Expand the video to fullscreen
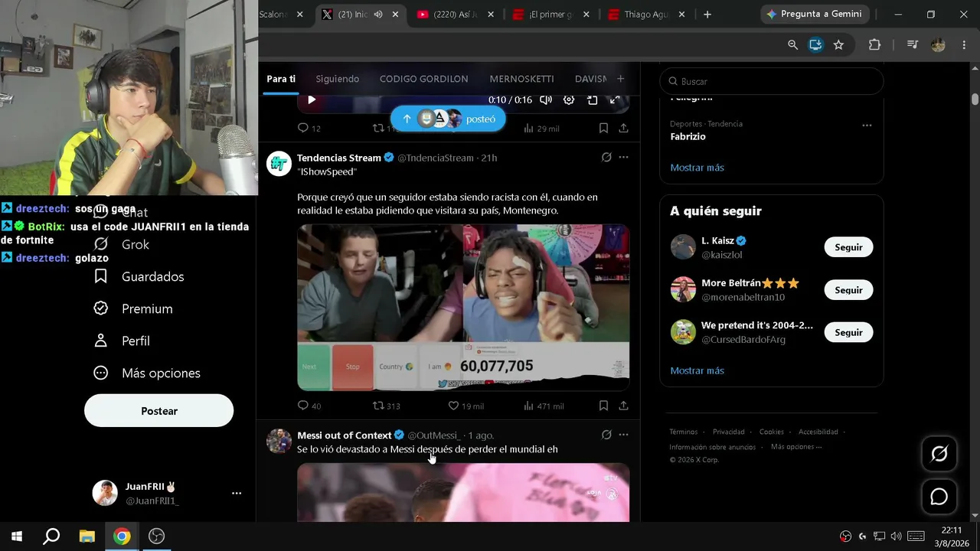Image resolution: width=980 pixels, height=551 pixels. pos(615,99)
